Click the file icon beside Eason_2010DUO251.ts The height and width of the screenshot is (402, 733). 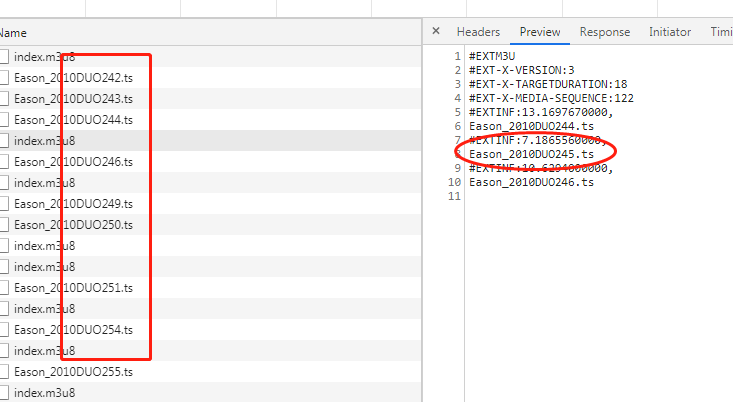tap(4, 288)
